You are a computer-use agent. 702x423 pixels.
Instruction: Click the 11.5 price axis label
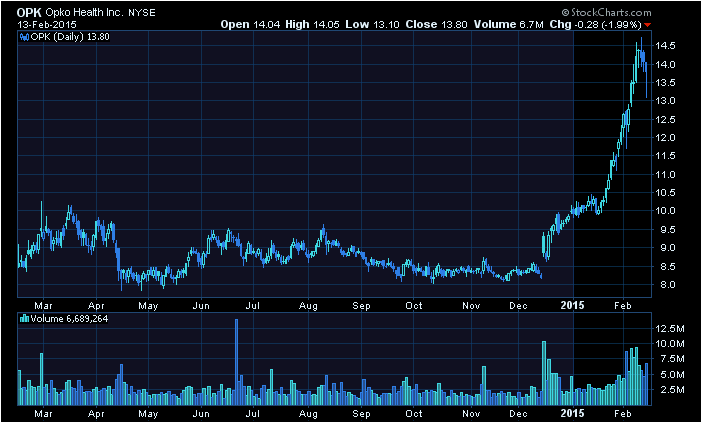(x=667, y=156)
